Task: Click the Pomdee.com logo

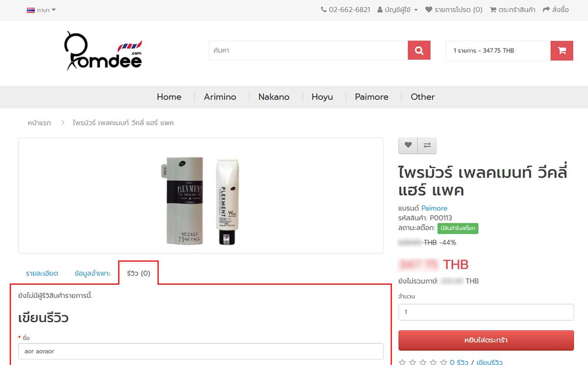Action: tap(103, 51)
